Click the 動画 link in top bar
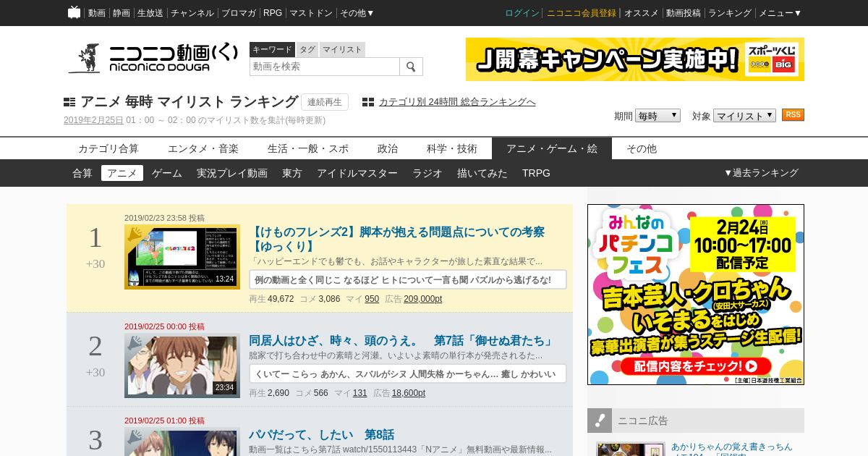The width and height of the screenshot is (868, 456). (x=97, y=13)
